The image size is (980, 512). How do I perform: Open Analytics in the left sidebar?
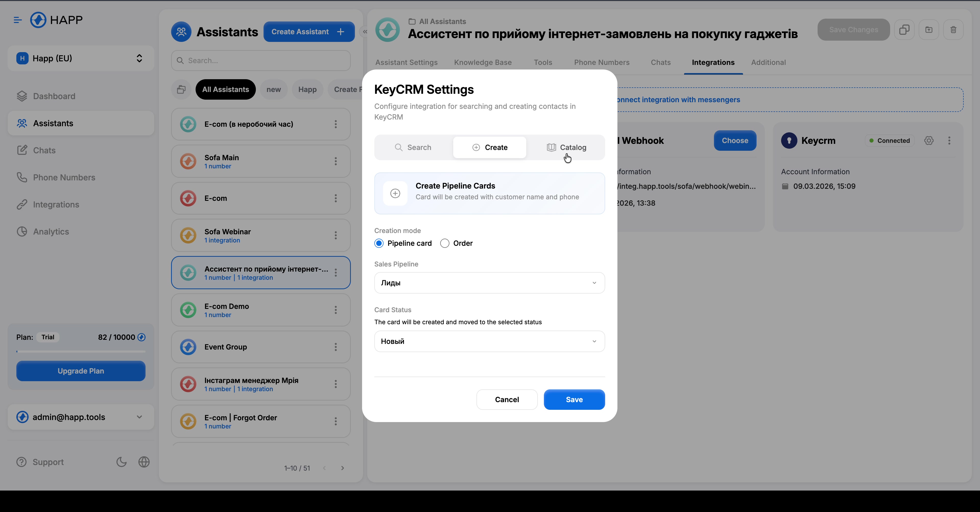[51, 231]
